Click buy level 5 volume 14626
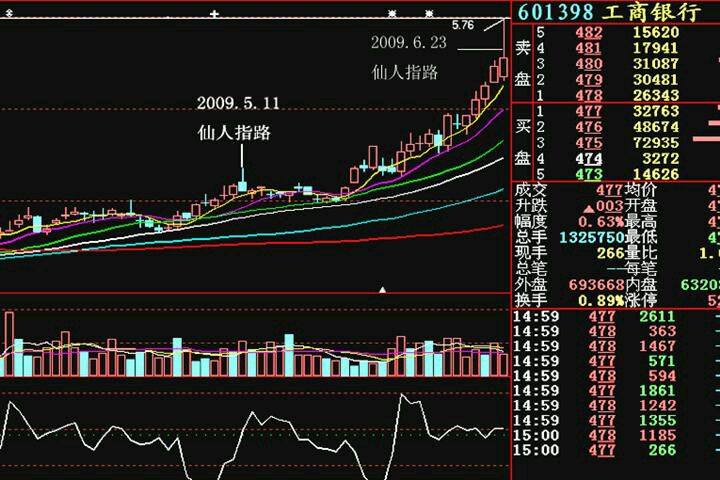 (x=655, y=175)
